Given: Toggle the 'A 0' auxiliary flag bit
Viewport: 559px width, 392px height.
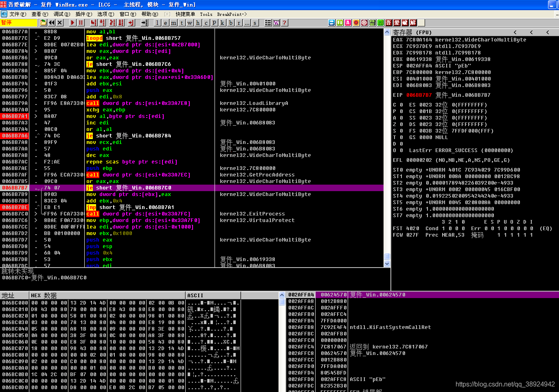Looking at the screenshot, I should coord(398,118).
